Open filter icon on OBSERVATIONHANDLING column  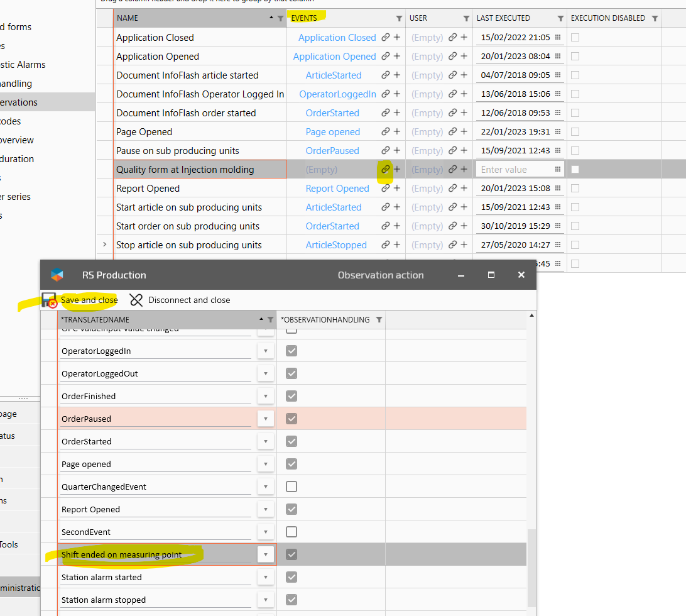tap(379, 320)
